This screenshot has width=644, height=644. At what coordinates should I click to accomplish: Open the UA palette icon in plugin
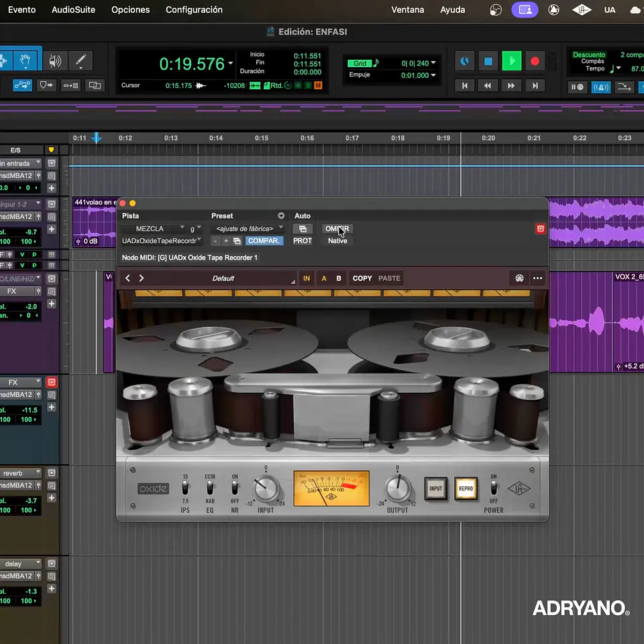click(519, 278)
